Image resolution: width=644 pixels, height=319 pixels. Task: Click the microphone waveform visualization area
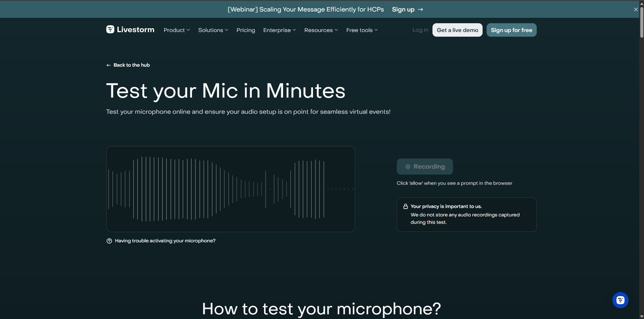tap(230, 189)
